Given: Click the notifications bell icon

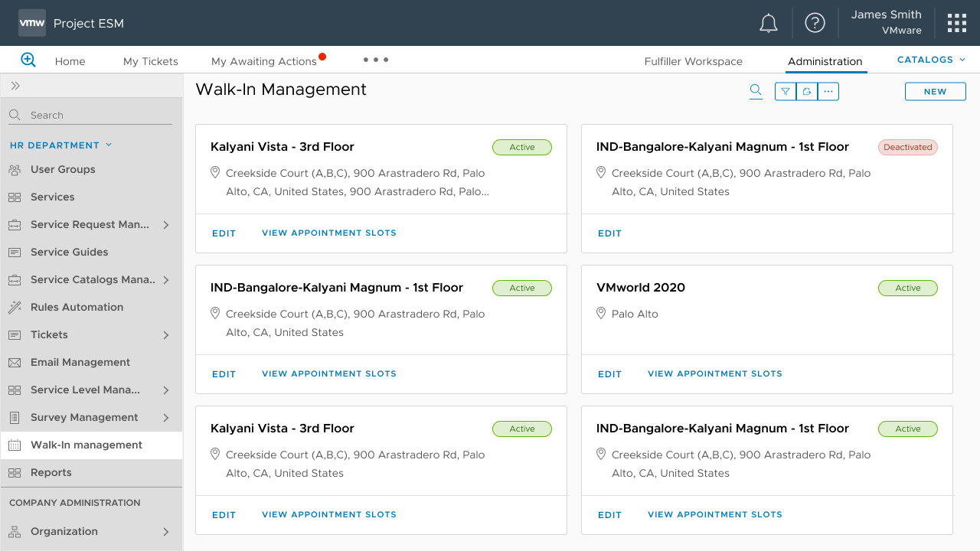Looking at the screenshot, I should click(x=769, y=24).
